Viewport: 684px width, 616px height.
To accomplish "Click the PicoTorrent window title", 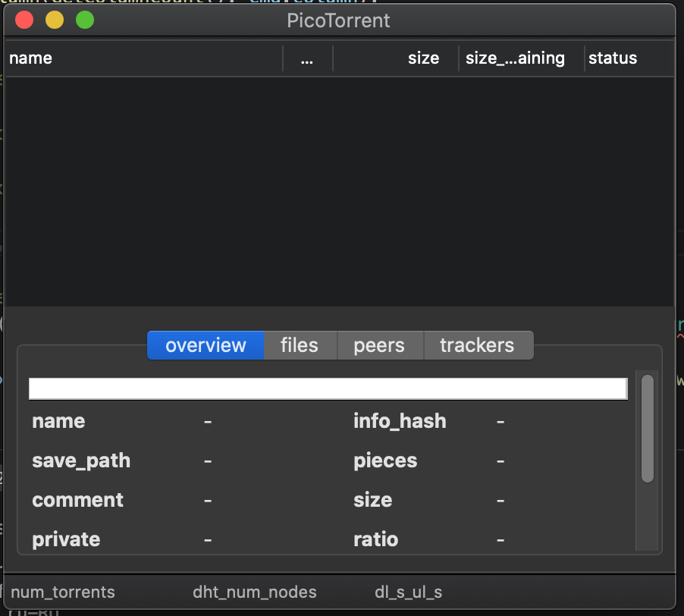I will [338, 20].
